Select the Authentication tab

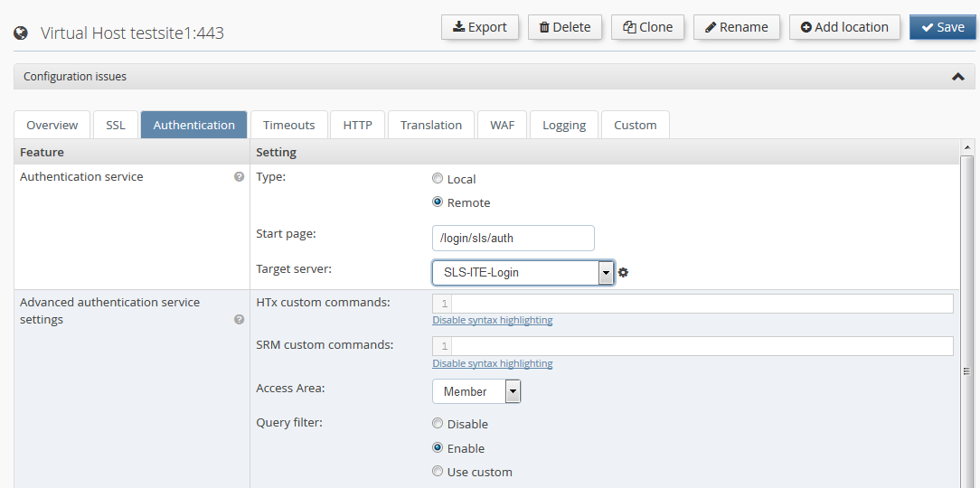click(193, 125)
